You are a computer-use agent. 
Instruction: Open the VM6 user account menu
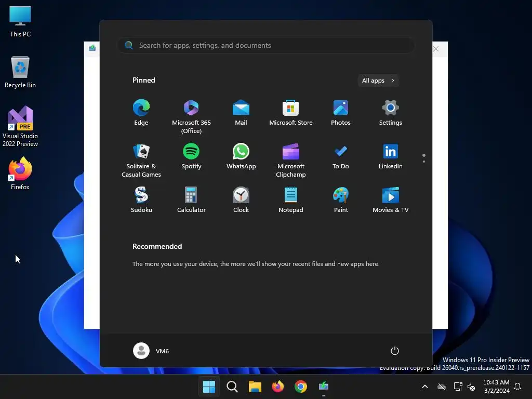[151, 351]
